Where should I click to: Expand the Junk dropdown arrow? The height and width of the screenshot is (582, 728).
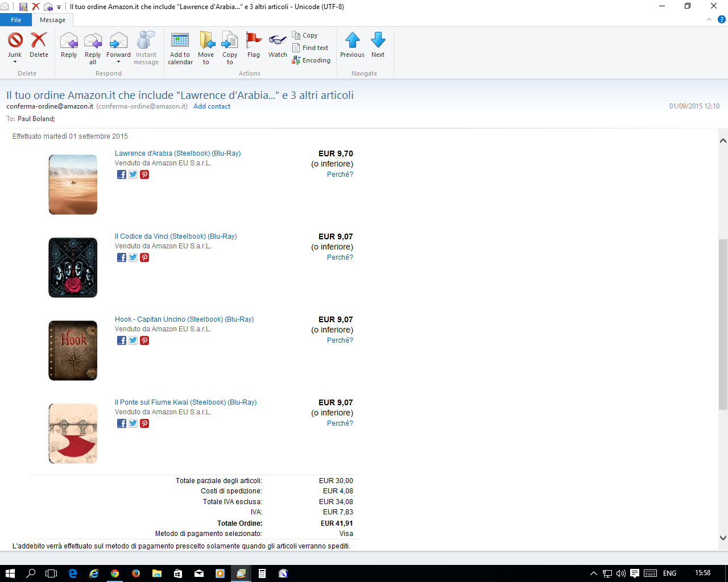[x=15, y=62]
